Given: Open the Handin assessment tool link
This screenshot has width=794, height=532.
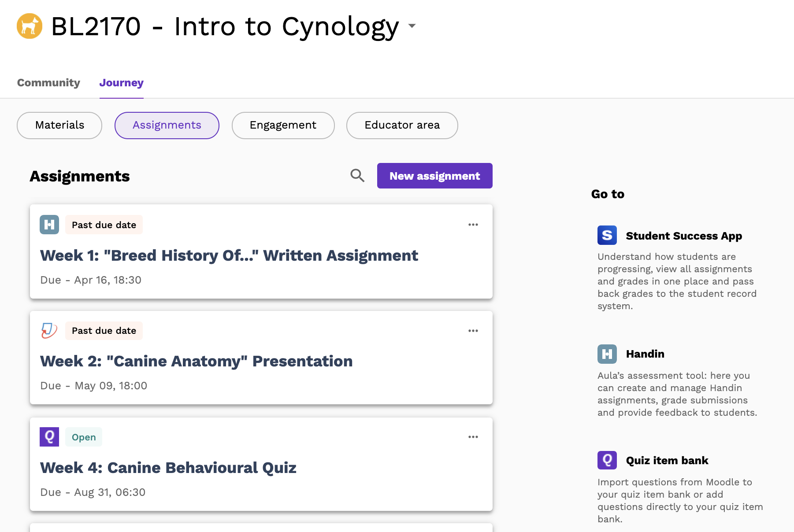Looking at the screenshot, I should 645,354.
